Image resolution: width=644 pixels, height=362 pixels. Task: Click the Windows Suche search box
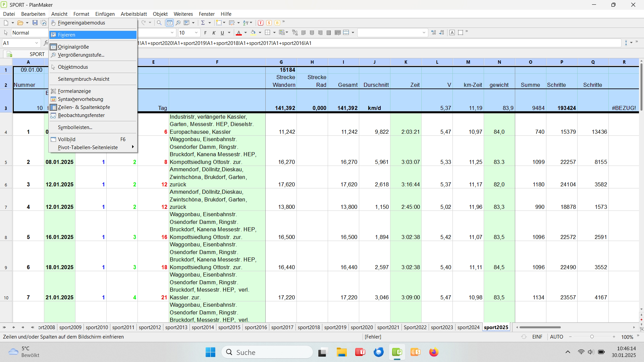point(267,352)
